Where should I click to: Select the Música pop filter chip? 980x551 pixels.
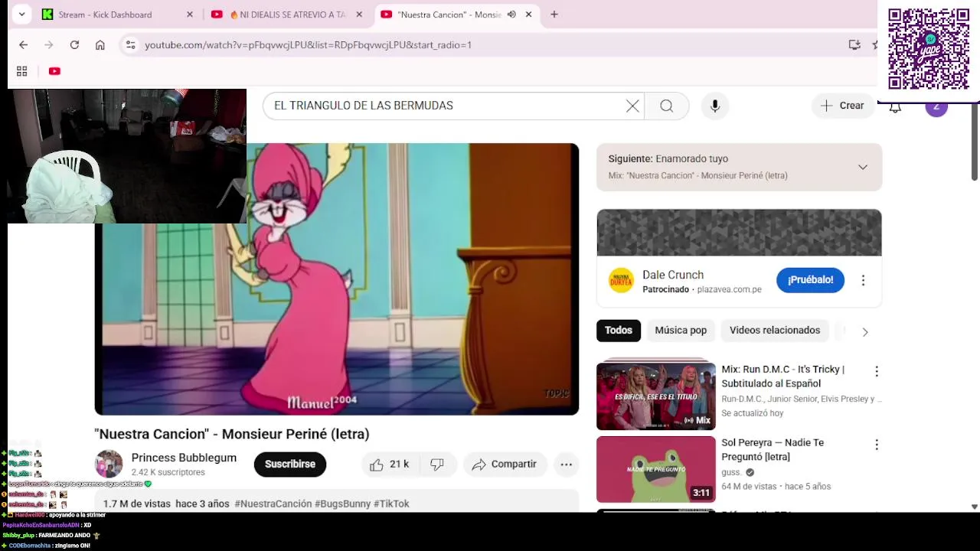click(681, 331)
